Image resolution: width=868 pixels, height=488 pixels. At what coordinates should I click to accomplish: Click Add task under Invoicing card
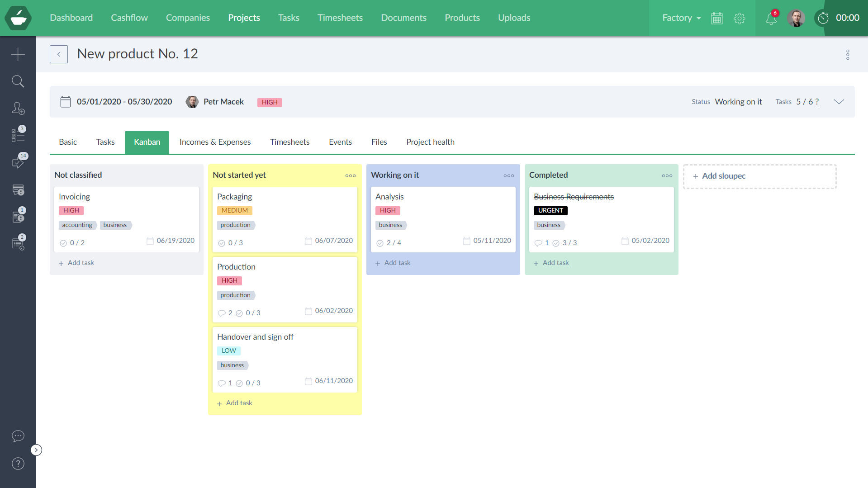pyautogui.click(x=76, y=262)
